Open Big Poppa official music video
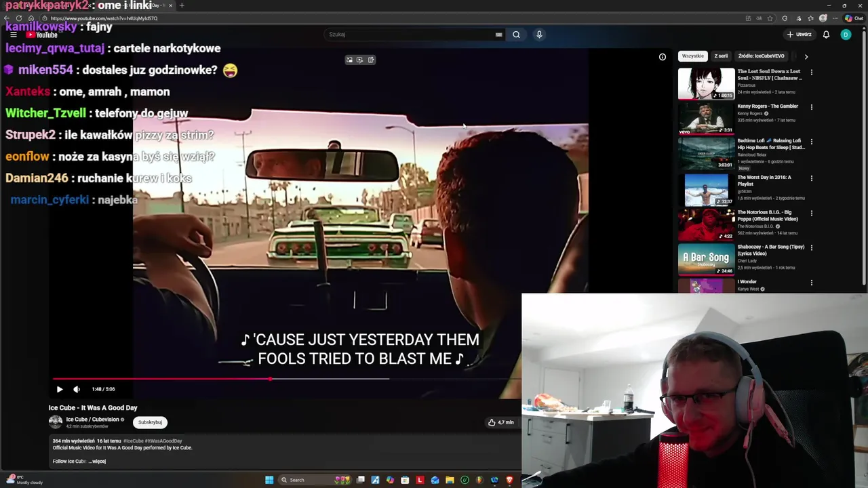Image resolution: width=868 pixels, height=488 pixels. 706,224
